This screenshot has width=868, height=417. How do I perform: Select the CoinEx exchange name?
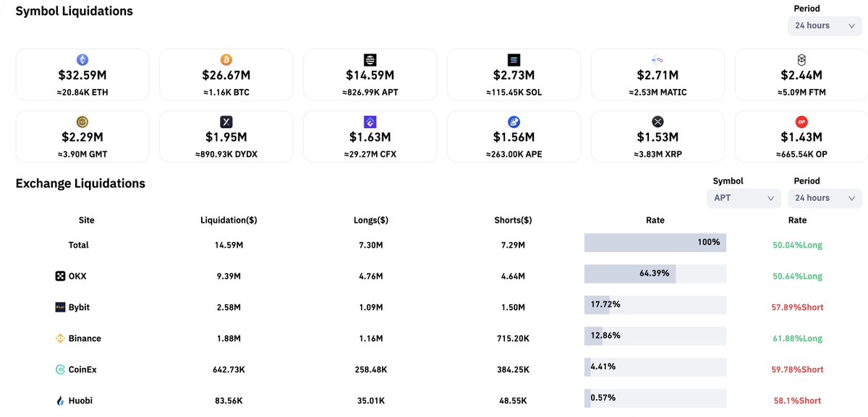82,369
